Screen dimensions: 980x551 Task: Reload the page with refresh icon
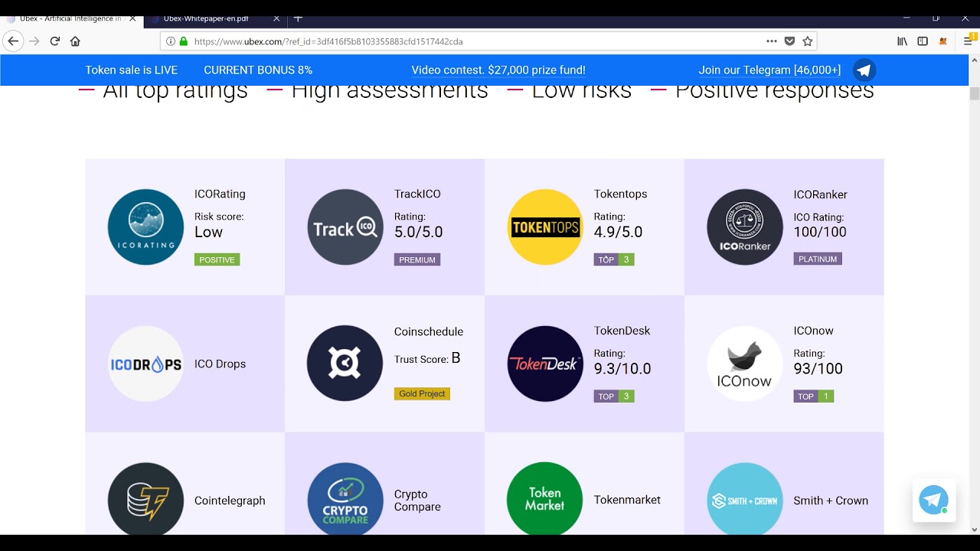tap(54, 41)
